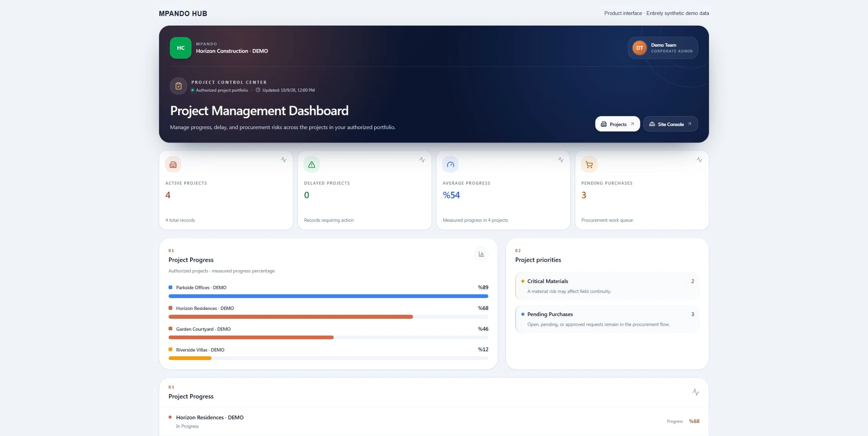
Task: Click the Average Progress gauge icon
Action: [x=450, y=165]
